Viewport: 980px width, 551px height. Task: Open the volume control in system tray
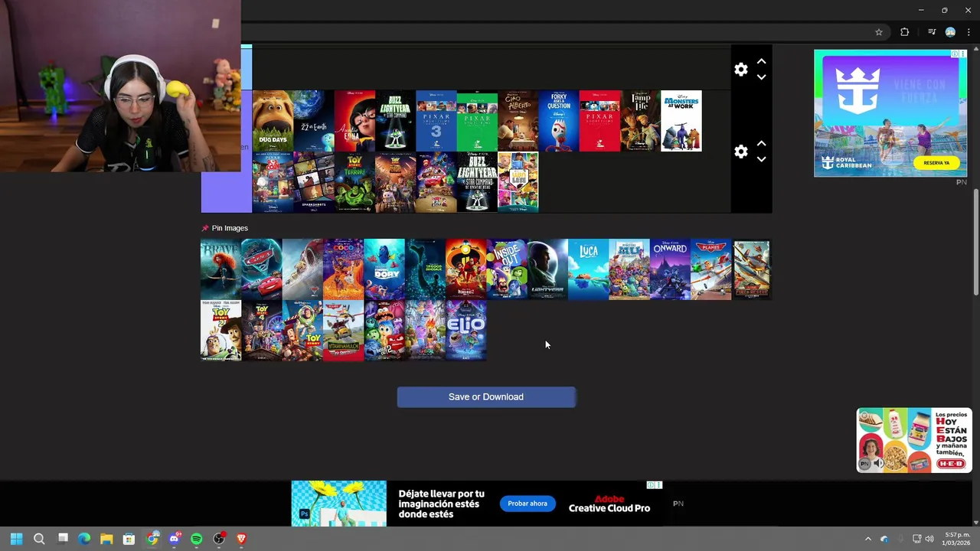(x=929, y=539)
